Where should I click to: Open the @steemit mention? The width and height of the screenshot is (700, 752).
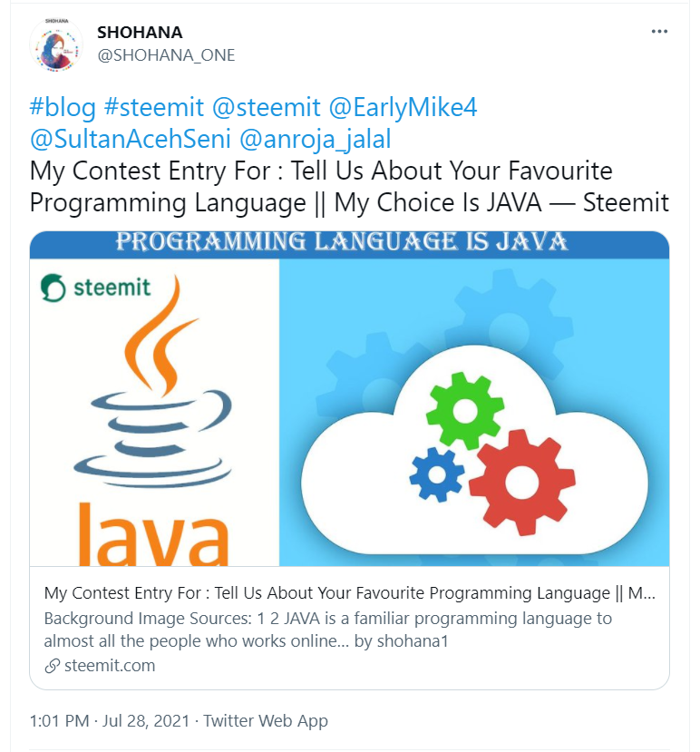266,107
